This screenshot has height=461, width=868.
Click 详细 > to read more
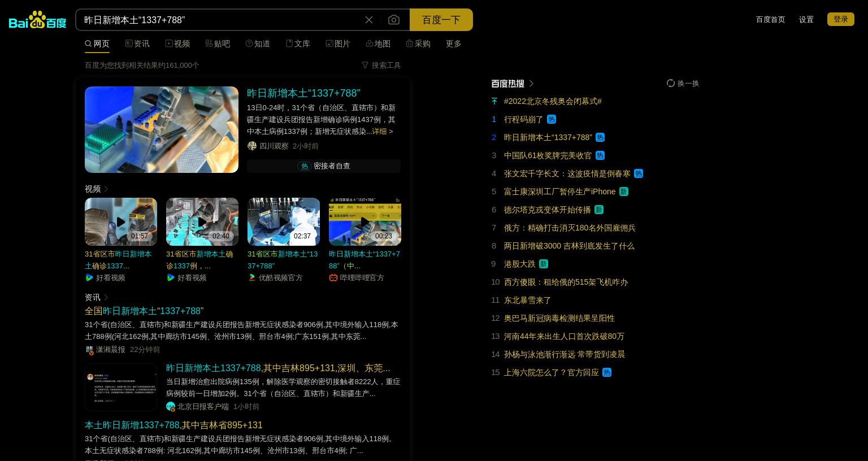tap(383, 131)
